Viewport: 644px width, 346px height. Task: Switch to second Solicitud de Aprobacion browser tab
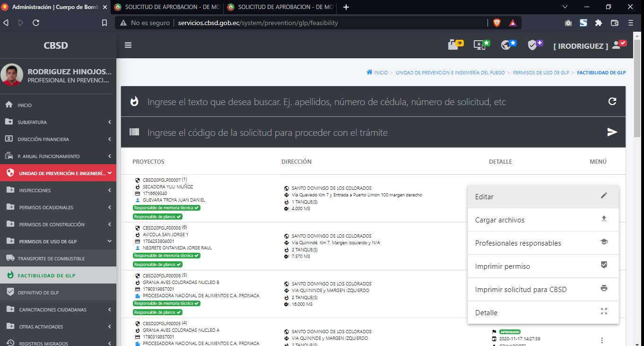281,7
